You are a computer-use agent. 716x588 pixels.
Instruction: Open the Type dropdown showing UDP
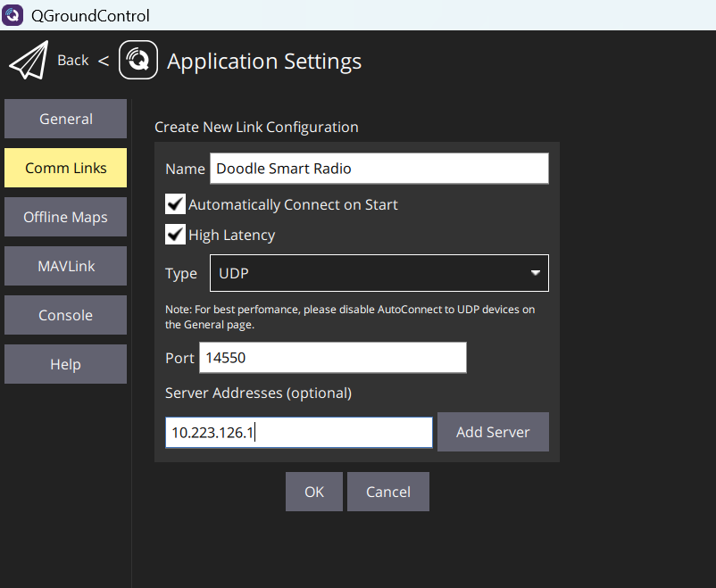379,273
